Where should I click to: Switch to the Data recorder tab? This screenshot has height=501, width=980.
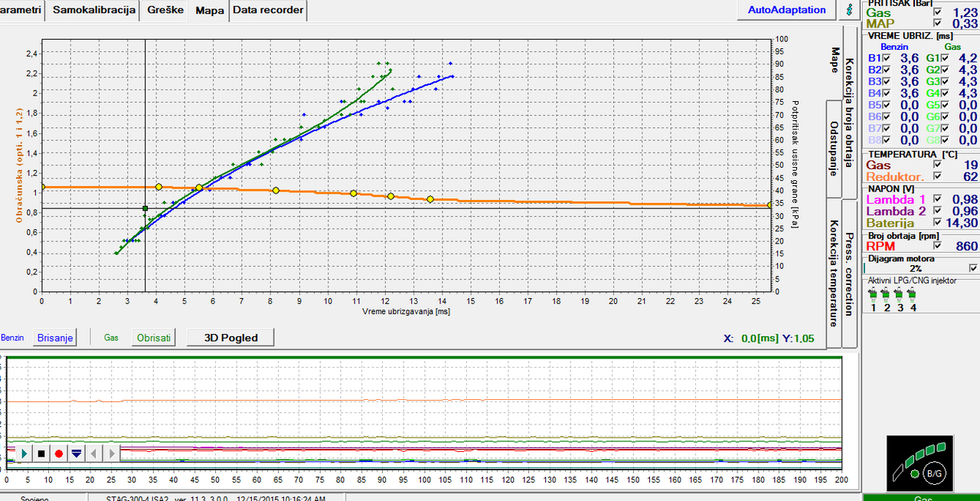click(x=268, y=11)
